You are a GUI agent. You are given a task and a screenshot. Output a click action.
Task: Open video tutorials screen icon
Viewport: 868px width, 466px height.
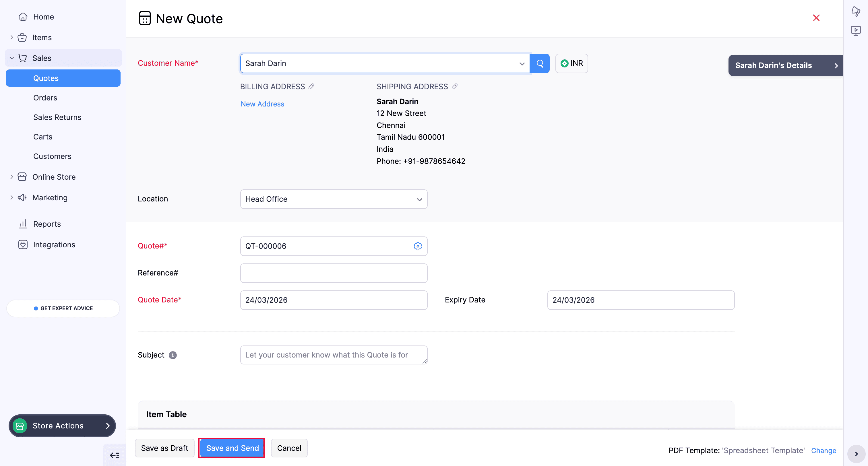coord(856,31)
